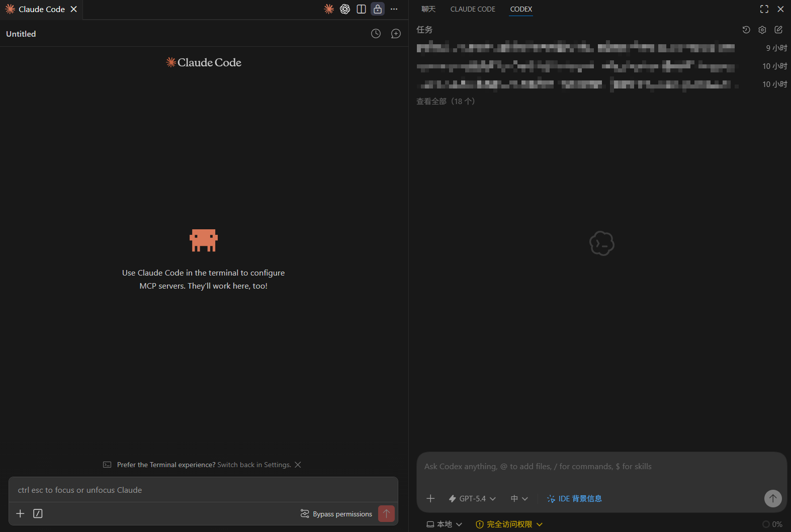This screenshot has height=532, width=791.
Task: Click the OpenAI Codex icon in editor toolbar
Action: (x=345, y=9)
